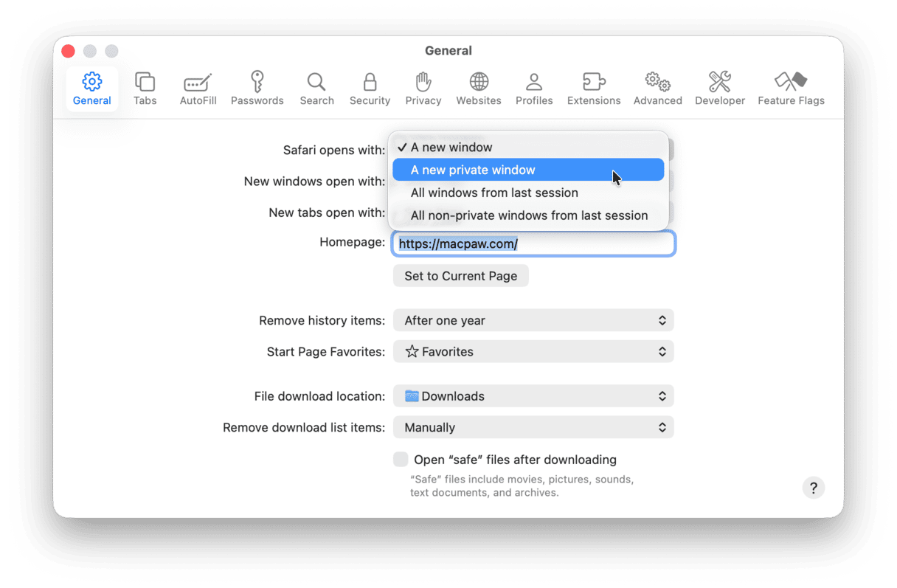Screen dimensions: 897x588
Task: Go to the Security pane
Action: click(x=370, y=89)
